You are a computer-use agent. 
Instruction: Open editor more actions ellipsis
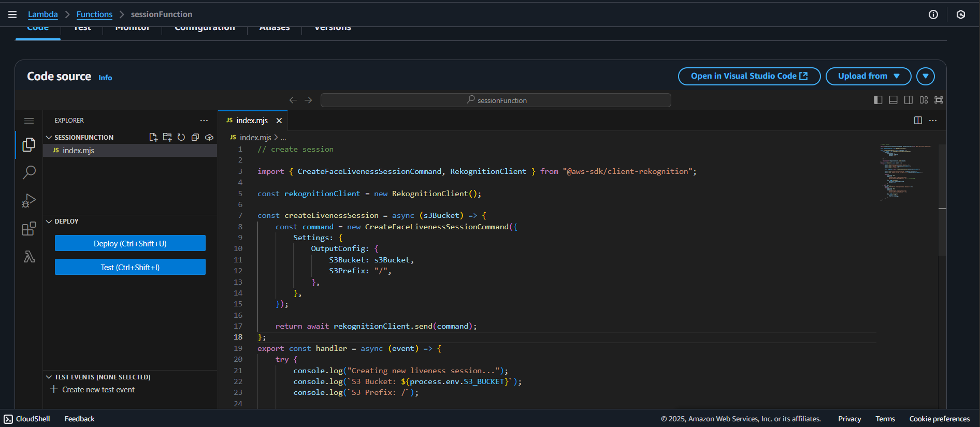click(x=933, y=121)
